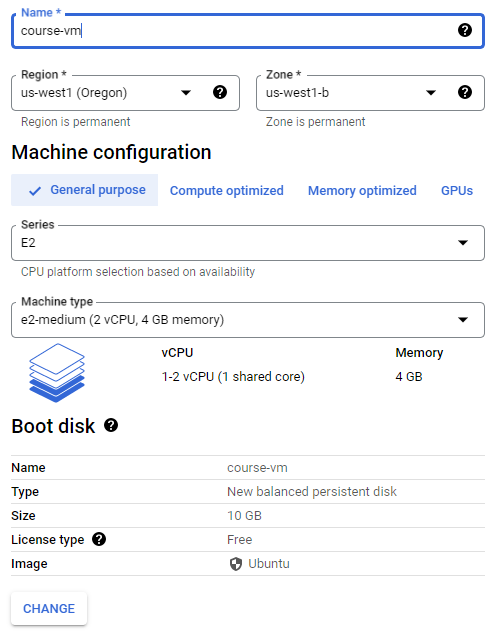Expand the Series E2 dropdown
This screenshot has height=636, width=496.
(248, 243)
